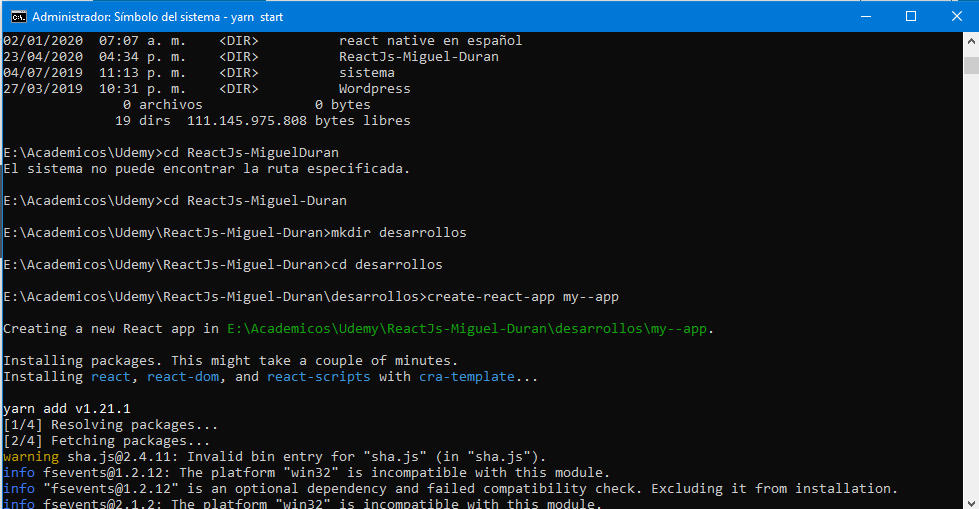Minimize the Command Prompt window
979x509 pixels.
(x=865, y=16)
